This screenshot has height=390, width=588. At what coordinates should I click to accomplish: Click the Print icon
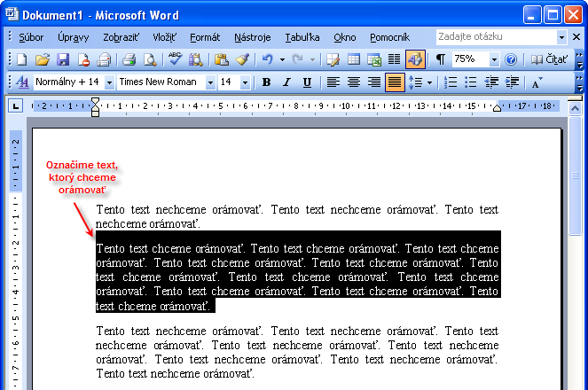point(129,59)
